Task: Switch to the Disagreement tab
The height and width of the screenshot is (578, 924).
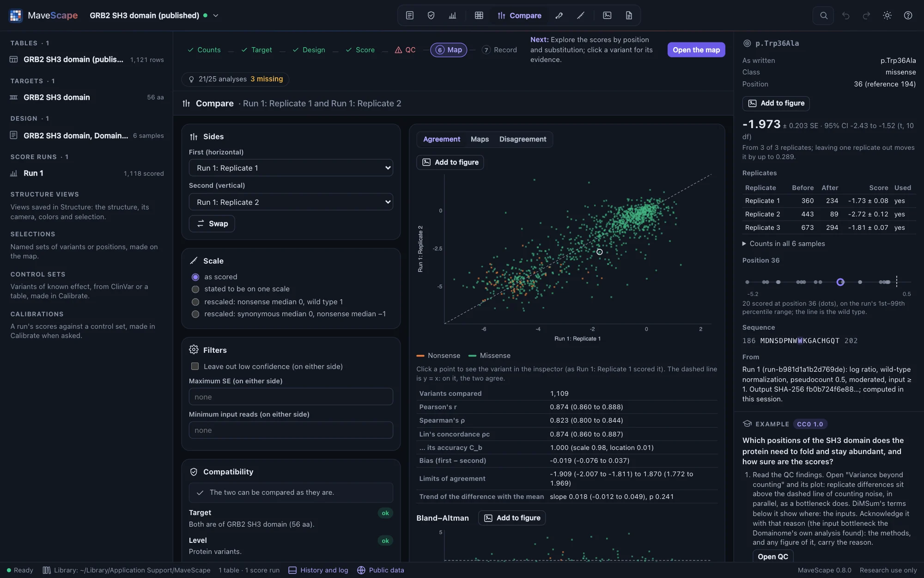Action: (x=523, y=139)
